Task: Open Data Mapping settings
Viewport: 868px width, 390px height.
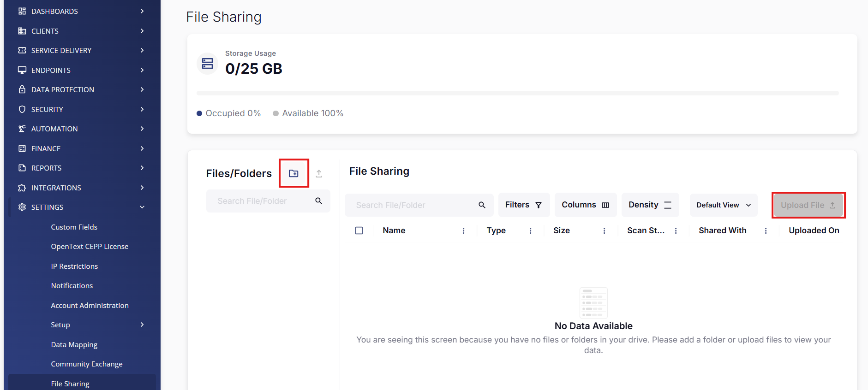Action: pyautogui.click(x=74, y=345)
